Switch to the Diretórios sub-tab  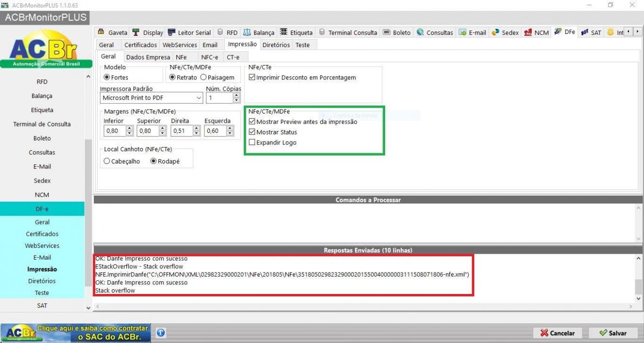[x=276, y=45]
